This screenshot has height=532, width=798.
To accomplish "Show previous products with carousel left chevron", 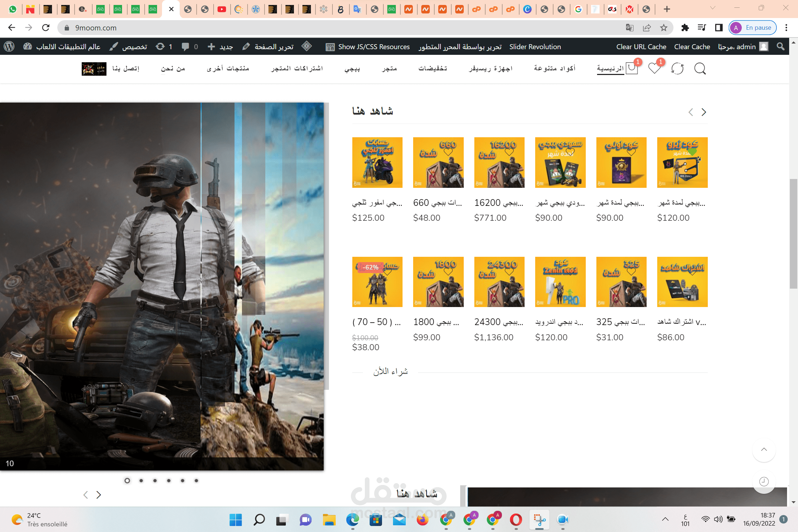I will point(690,112).
